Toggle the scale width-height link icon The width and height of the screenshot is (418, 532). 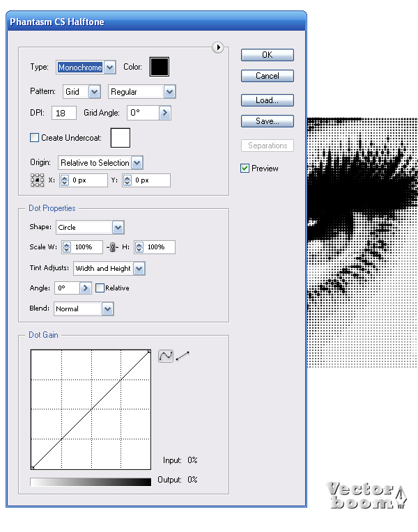(112, 247)
